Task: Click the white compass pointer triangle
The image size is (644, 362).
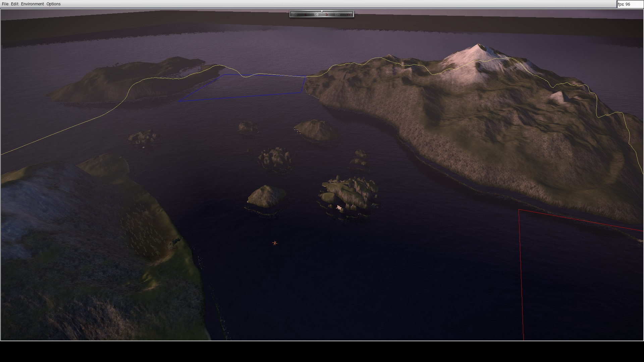Action: [x=322, y=11]
